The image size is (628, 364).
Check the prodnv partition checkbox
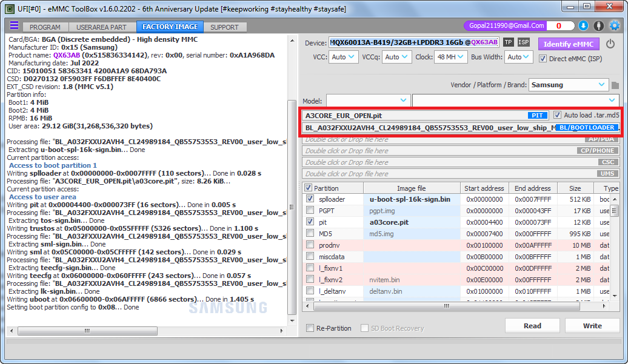click(x=310, y=245)
